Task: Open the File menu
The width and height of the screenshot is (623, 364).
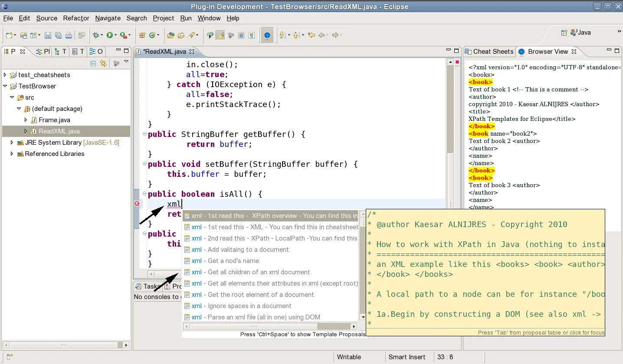Action: point(8,18)
